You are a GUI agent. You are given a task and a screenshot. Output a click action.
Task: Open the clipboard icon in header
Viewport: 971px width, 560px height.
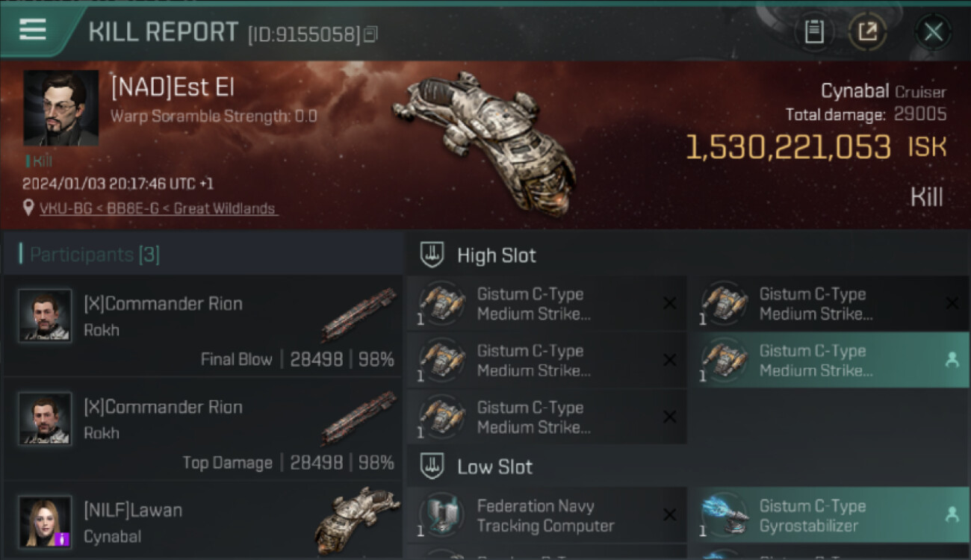click(x=814, y=32)
